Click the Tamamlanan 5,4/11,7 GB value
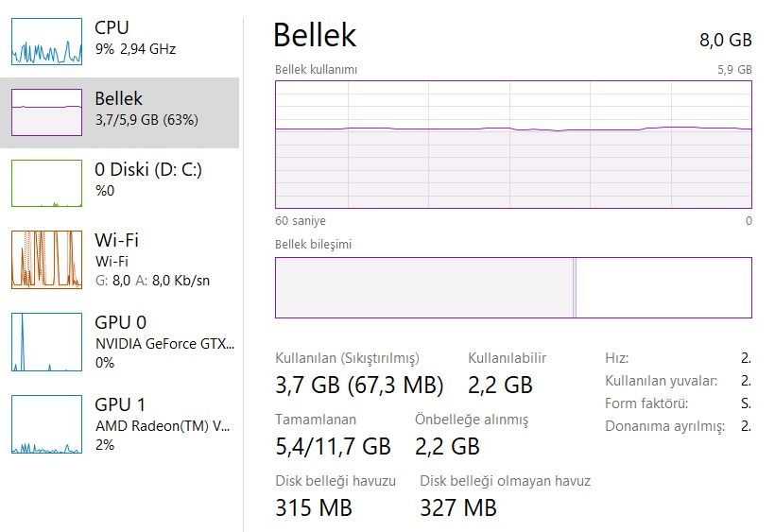The height and width of the screenshot is (532, 775). (333, 445)
